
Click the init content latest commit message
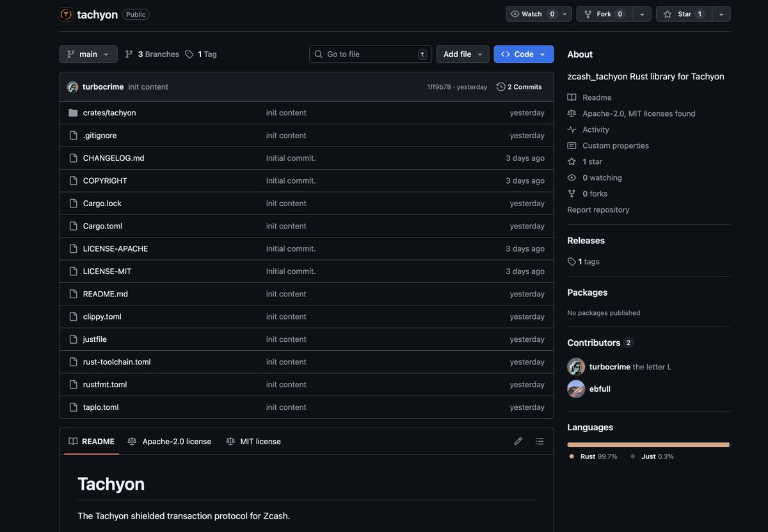(148, 87)
